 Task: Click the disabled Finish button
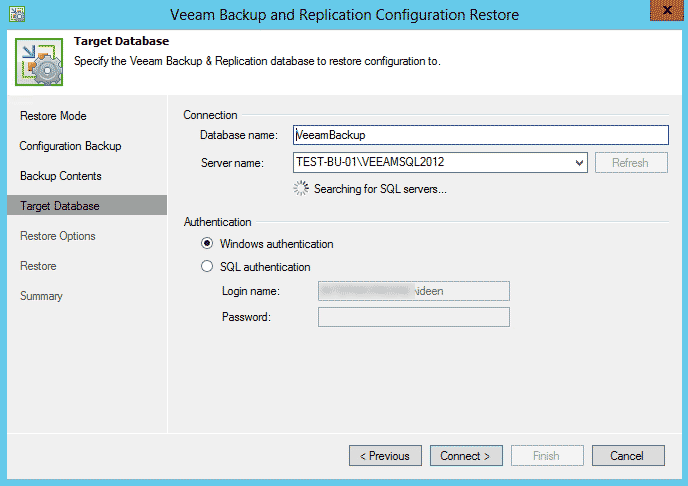click(x=547, y=456)
